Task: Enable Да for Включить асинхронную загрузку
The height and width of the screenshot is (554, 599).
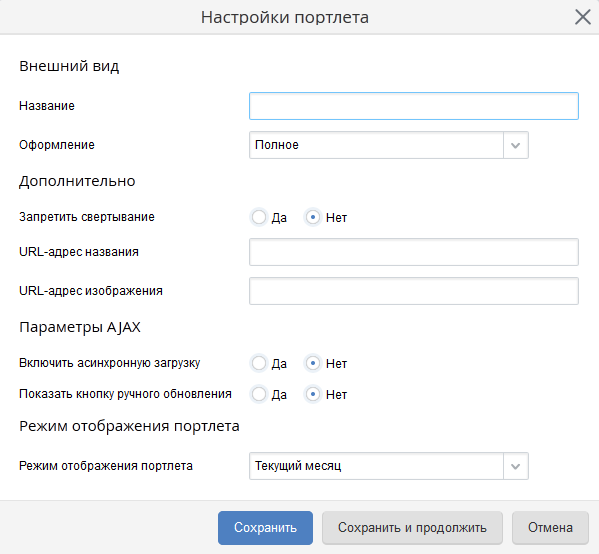Action: tap(259, 363)
